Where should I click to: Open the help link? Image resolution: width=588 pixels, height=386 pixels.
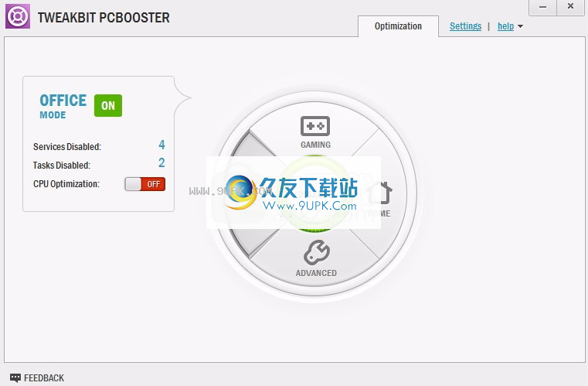pos(505,26)
